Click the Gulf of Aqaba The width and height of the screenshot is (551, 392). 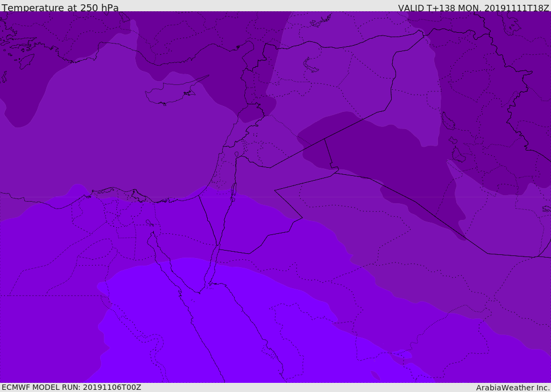[213, 263]
